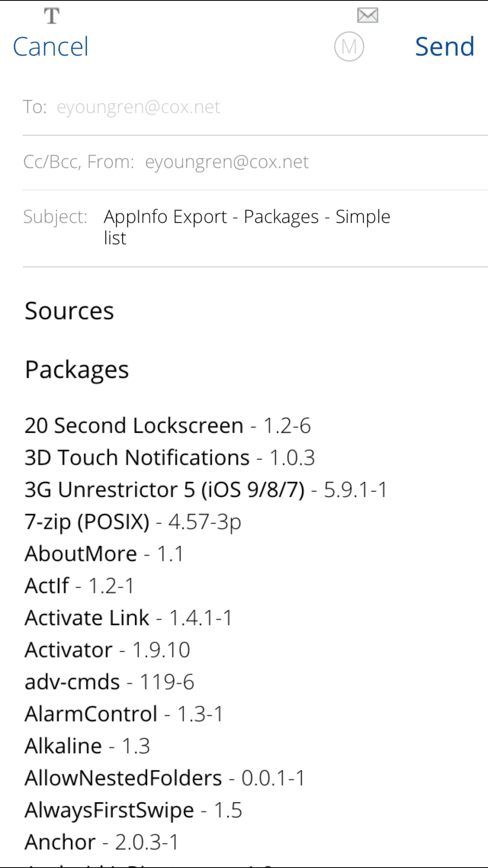Tap the 20 Second Lockscreen line
488x868 pixels.
pyautogui.click(x=167, y=426)
